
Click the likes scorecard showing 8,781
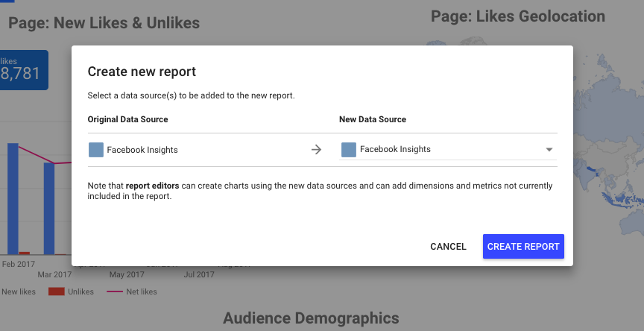[x=22, y=70]
